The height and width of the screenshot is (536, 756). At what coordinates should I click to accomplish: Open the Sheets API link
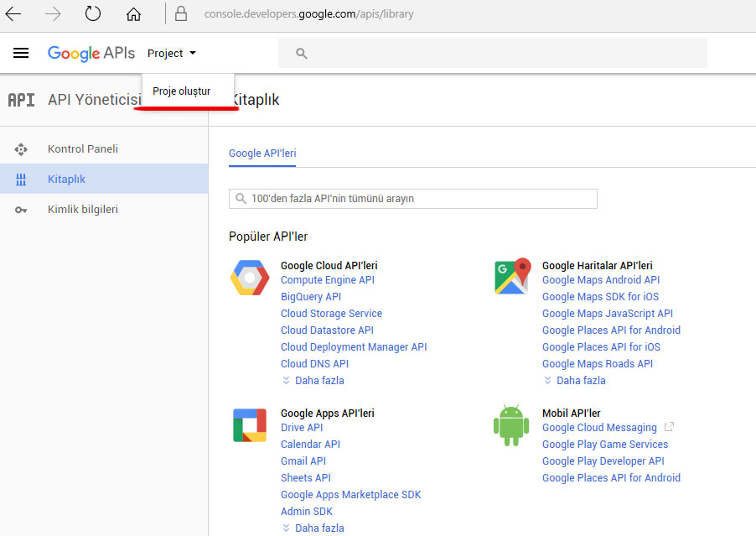[306, 478]
